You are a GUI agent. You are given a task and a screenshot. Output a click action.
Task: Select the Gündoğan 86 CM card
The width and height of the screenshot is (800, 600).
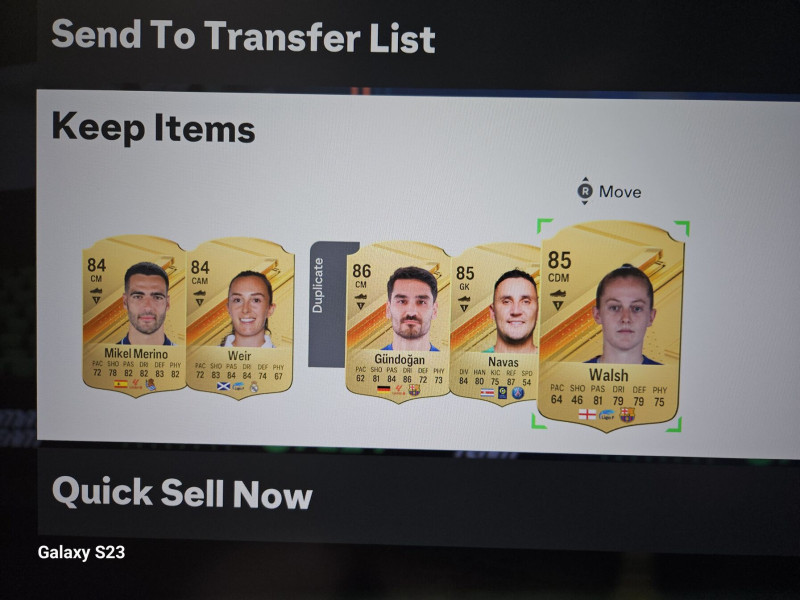point(398,322)
